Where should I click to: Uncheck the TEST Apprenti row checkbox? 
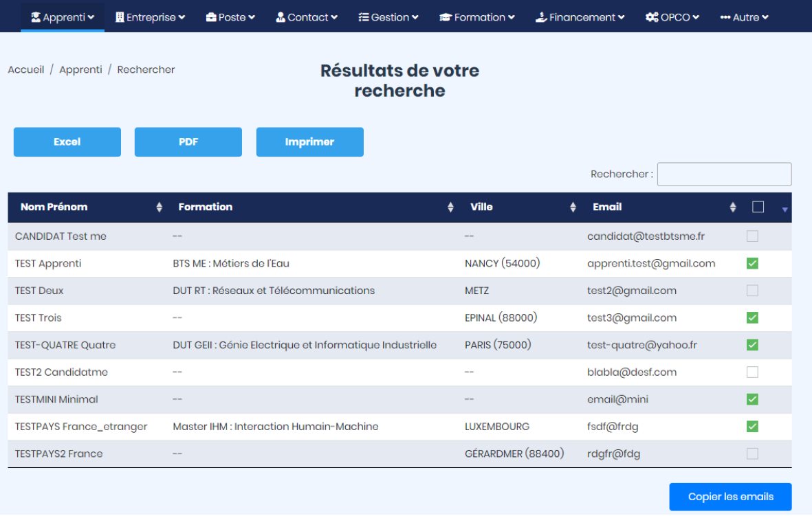pyautogui.click(x=752, y=263)
